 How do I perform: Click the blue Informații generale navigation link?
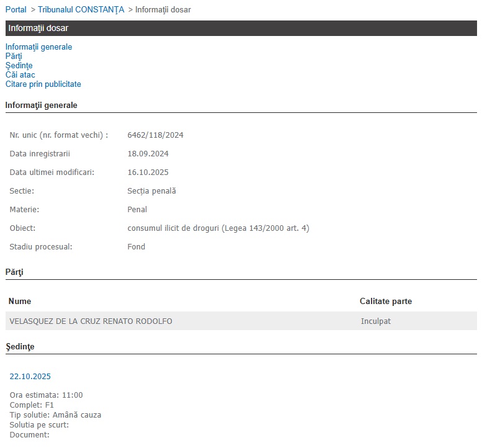(38, 47)
